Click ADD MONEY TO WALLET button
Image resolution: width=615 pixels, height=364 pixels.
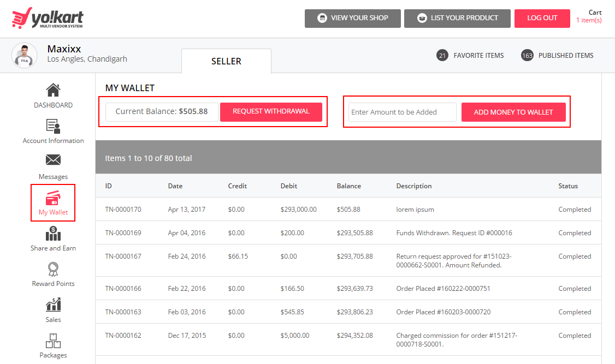(513, 112)
